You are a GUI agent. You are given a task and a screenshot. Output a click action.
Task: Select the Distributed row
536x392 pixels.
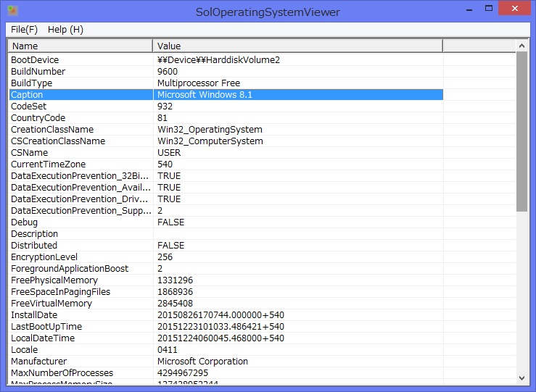(x=226, y=246)
